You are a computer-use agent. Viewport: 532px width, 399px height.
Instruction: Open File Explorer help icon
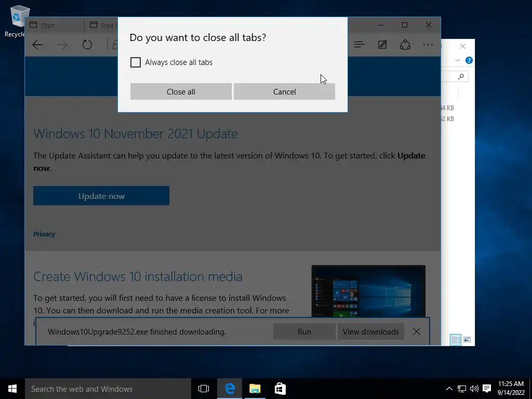469,60
